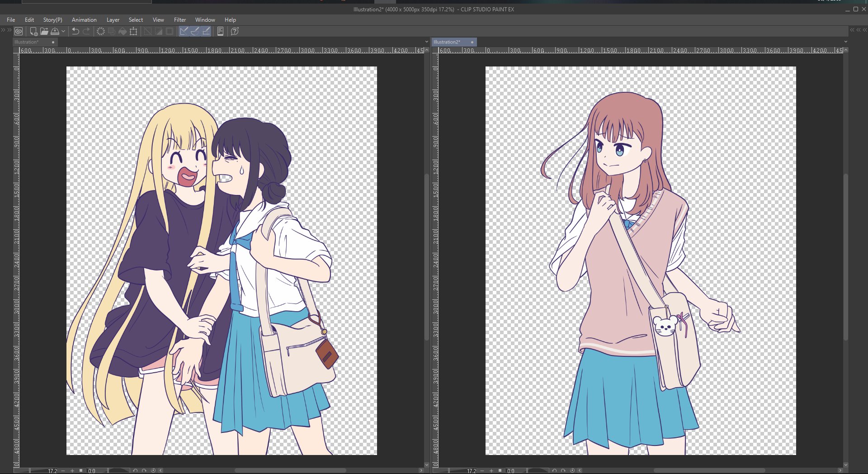Open the Clip Studio support help icon
868x474 pixels.
pos(235,31)
